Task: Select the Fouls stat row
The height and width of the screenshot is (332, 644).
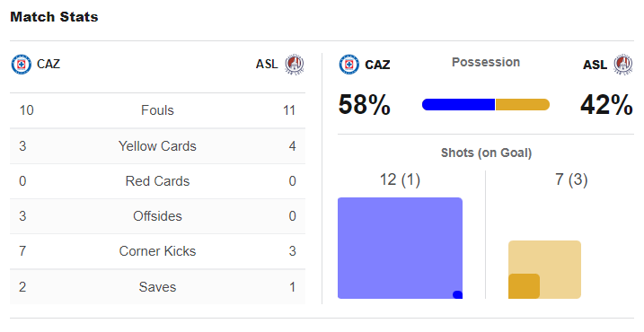Action: tap(158, 110)
